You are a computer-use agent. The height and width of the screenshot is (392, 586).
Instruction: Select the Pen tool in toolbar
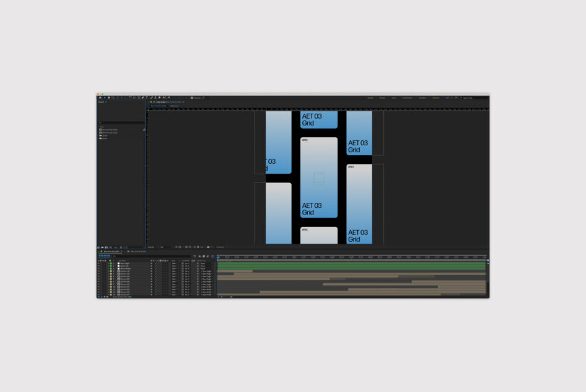pyautogui.click(x=143, y=98)
